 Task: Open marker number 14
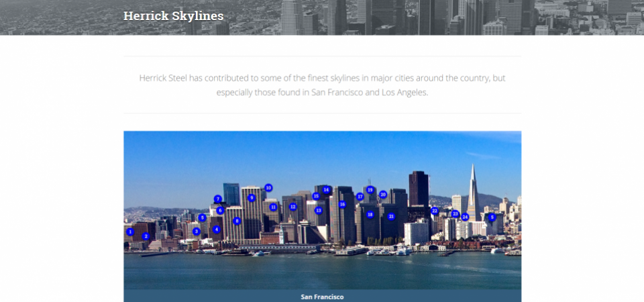(326, 190)
